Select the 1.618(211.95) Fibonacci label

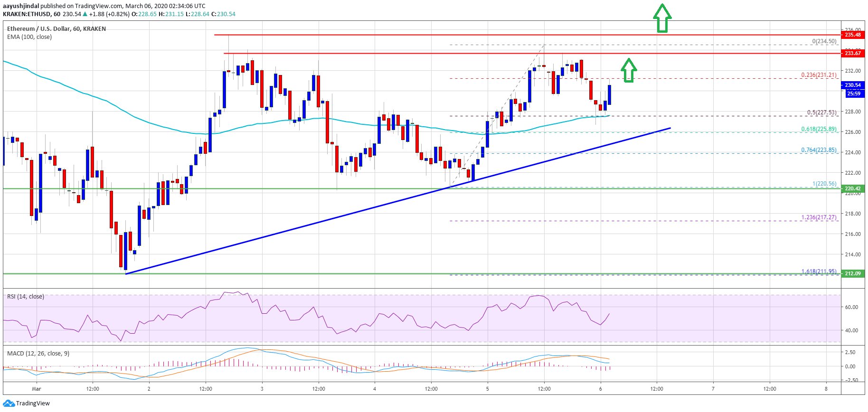click(x=819, y=272)
